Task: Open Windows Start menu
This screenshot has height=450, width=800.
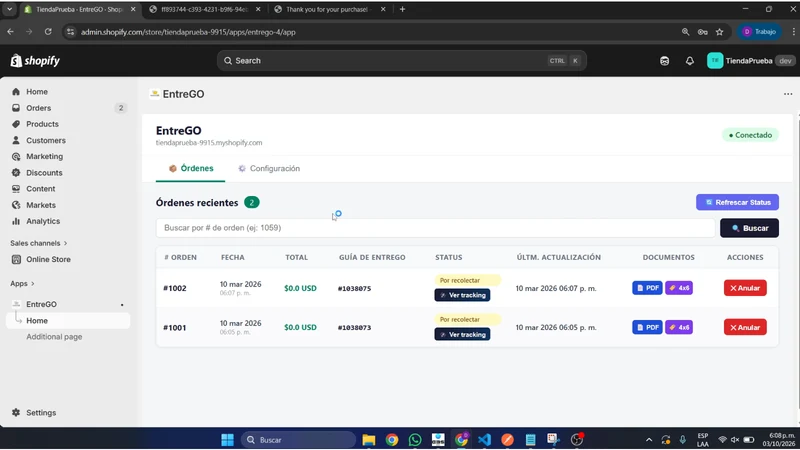Action: point(228,440)
